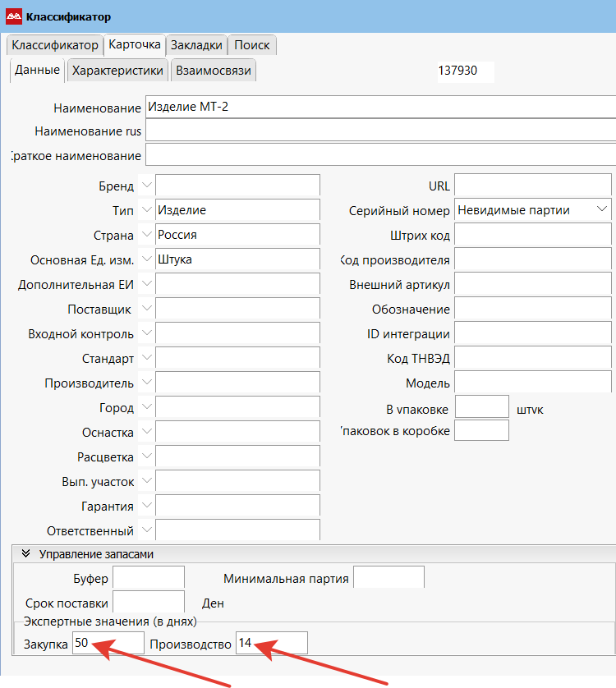Open the Взаимосвязи subtab
616x688 pixels.
point(214,71)
